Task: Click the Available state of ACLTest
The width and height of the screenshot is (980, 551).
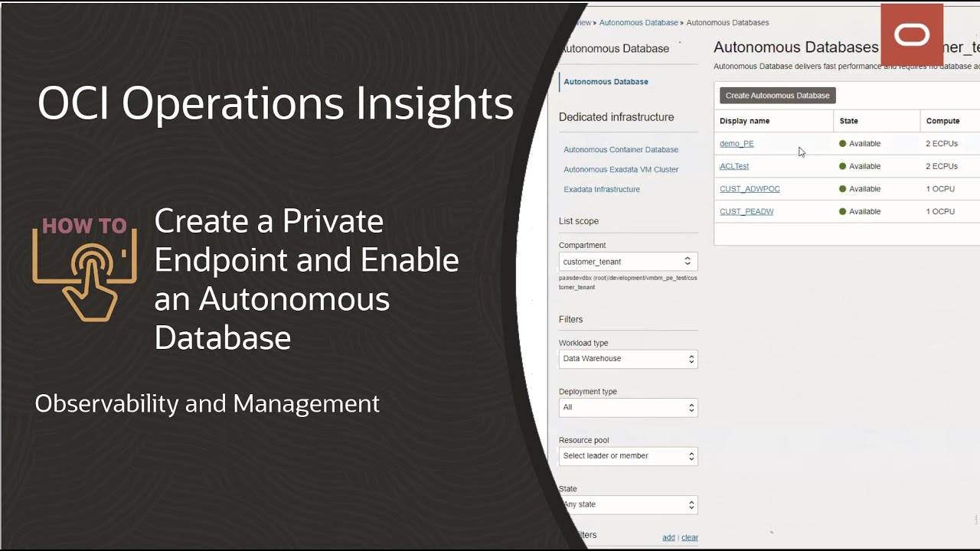Action: click(x=860, y=166)
